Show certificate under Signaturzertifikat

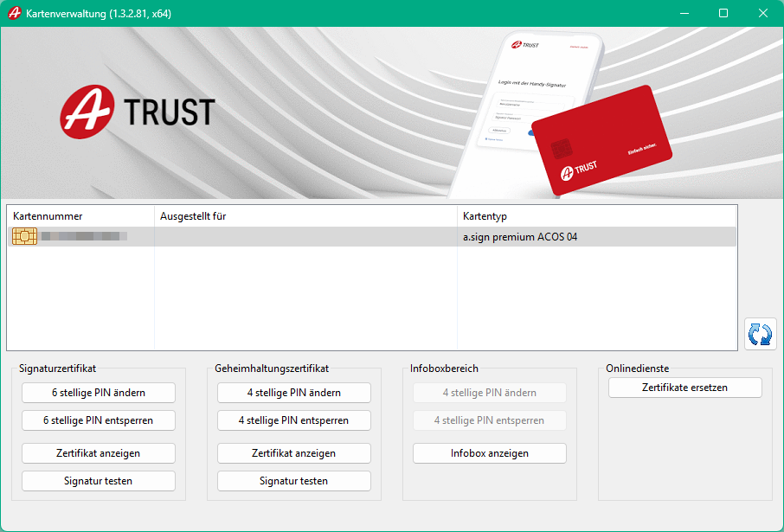coord(99,453)
